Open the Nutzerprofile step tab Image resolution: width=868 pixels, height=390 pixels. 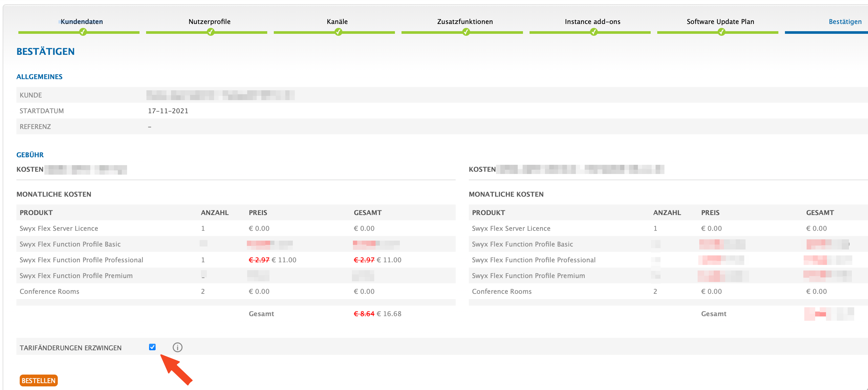click(x=209, y=22)
